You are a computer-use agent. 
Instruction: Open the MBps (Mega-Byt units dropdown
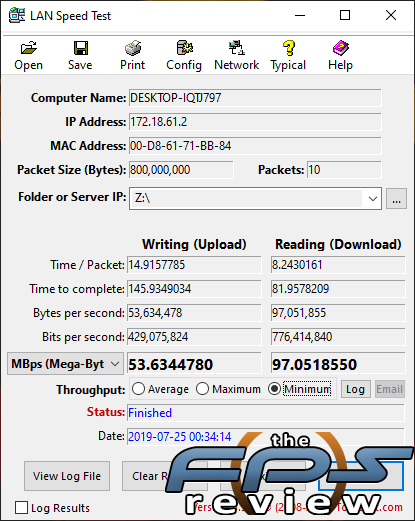(x=65, y=364)
